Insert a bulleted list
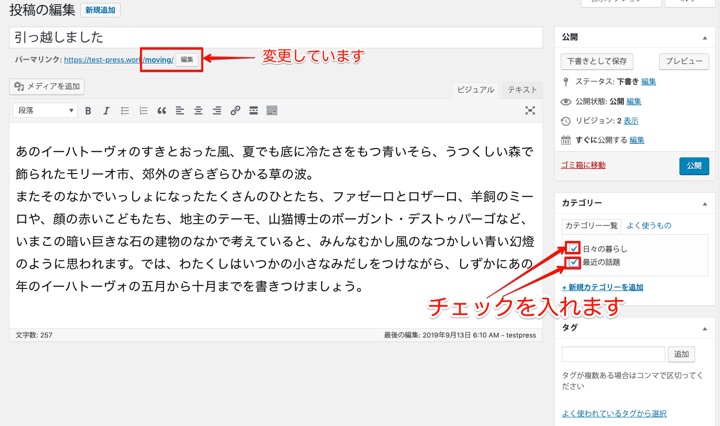 [x=125, y=111]
